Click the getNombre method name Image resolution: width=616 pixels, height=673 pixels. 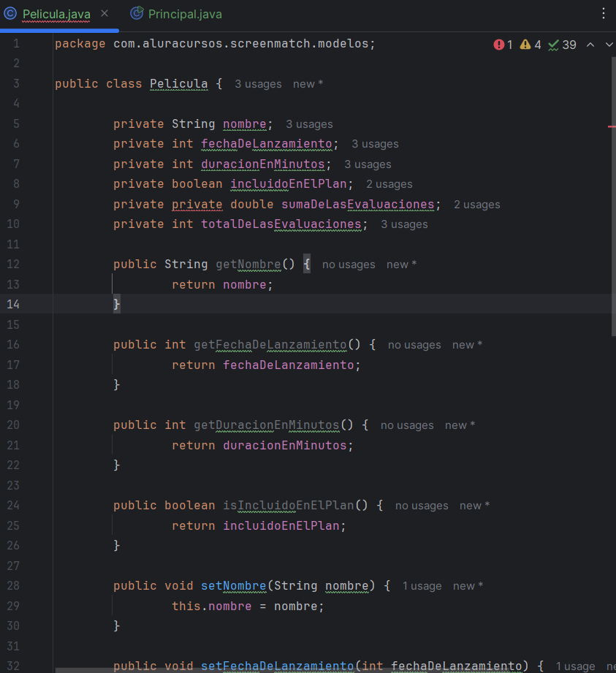coord(248,265)
